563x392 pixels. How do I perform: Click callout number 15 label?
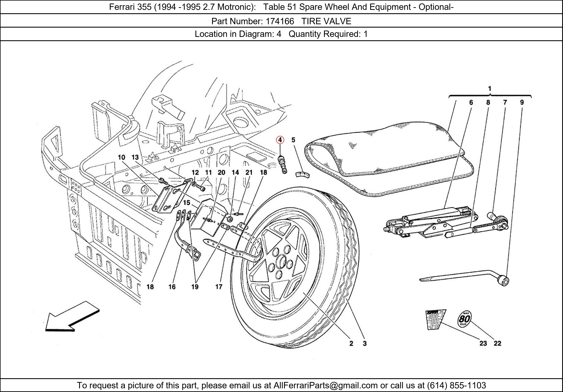186,203
